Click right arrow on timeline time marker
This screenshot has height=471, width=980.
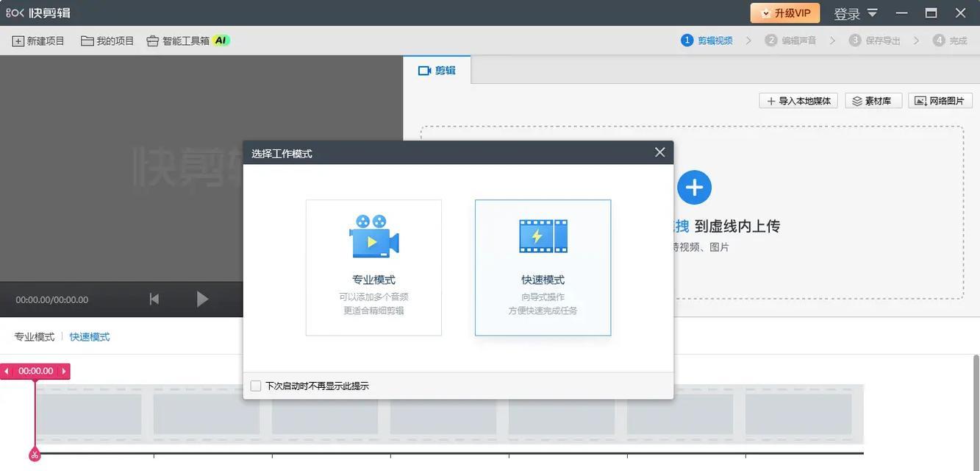(x=63, y=372)
